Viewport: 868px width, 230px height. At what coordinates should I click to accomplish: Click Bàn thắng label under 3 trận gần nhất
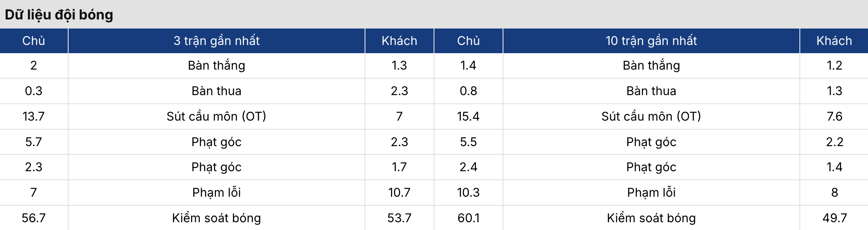pos(217,66)
